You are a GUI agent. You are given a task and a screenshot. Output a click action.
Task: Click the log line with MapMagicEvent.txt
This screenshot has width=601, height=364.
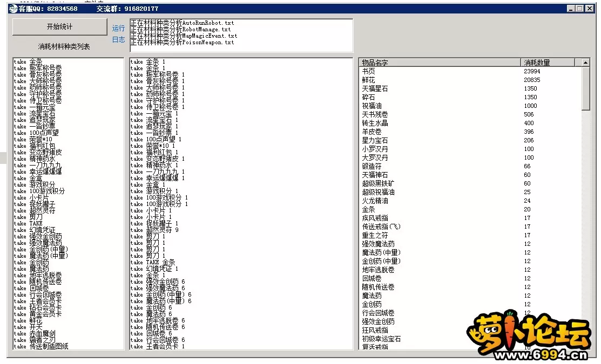coord(184,36)
